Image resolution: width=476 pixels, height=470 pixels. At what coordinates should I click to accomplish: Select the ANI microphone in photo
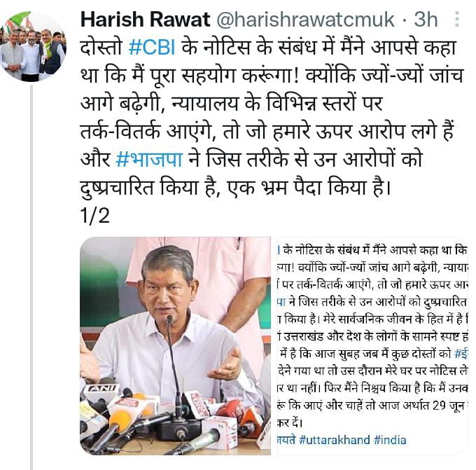pyautogui.click(x=101, y=392)
